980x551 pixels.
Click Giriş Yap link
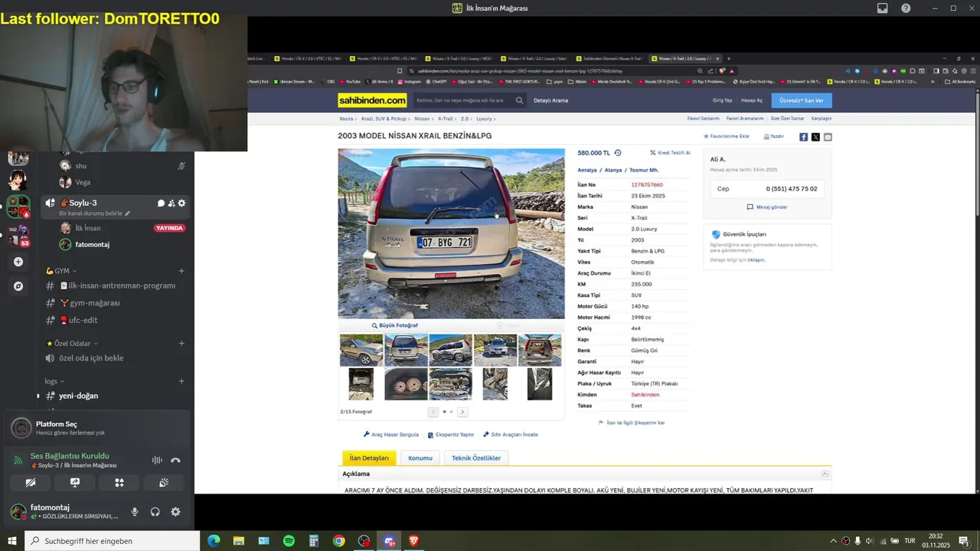pos(723,100)
